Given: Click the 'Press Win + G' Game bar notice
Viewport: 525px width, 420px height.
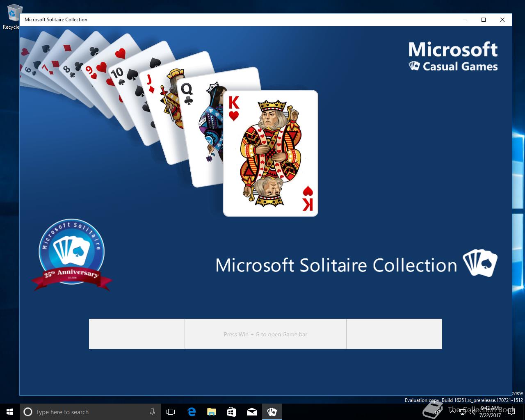Looking at the screenshot, I should (265, 334).
